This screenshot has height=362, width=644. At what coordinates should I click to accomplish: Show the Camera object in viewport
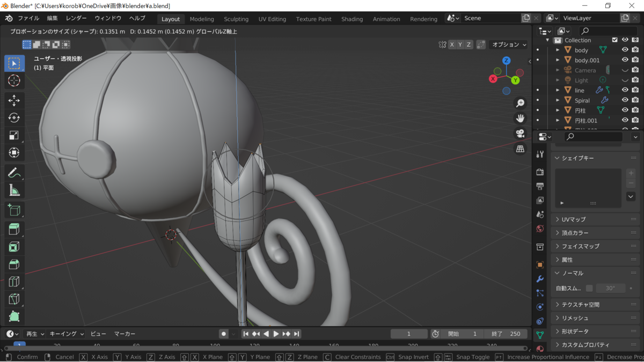[625, 70]
